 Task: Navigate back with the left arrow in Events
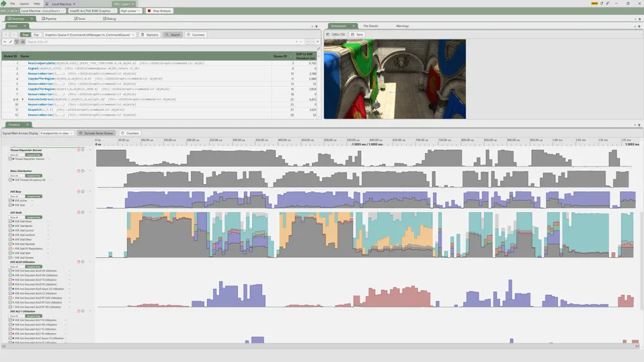[x=7, y=35]
